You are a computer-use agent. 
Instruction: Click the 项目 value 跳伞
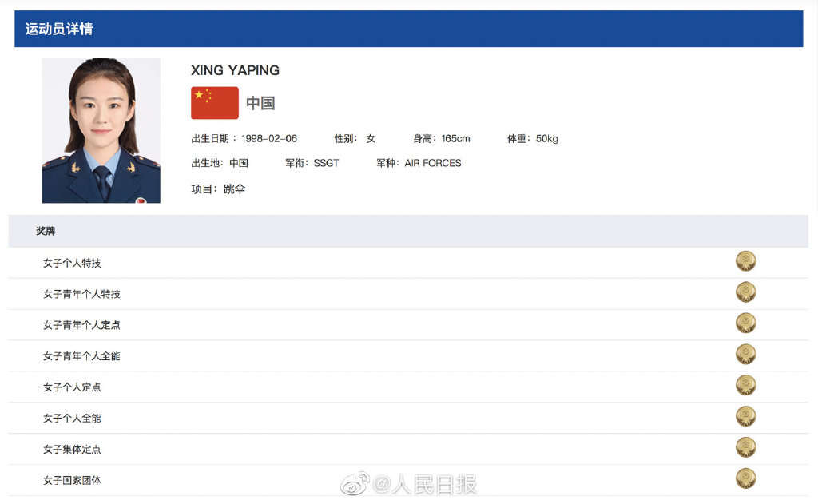[234, 189]
